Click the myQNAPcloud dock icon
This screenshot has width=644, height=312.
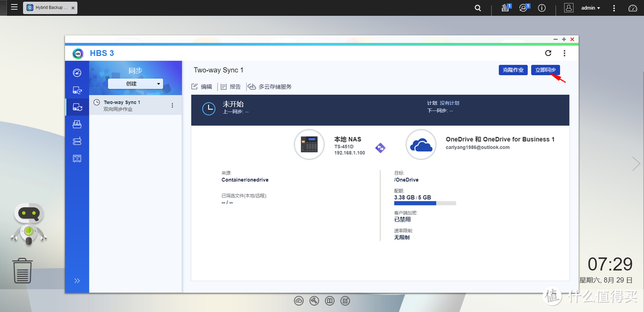[299, 301]
